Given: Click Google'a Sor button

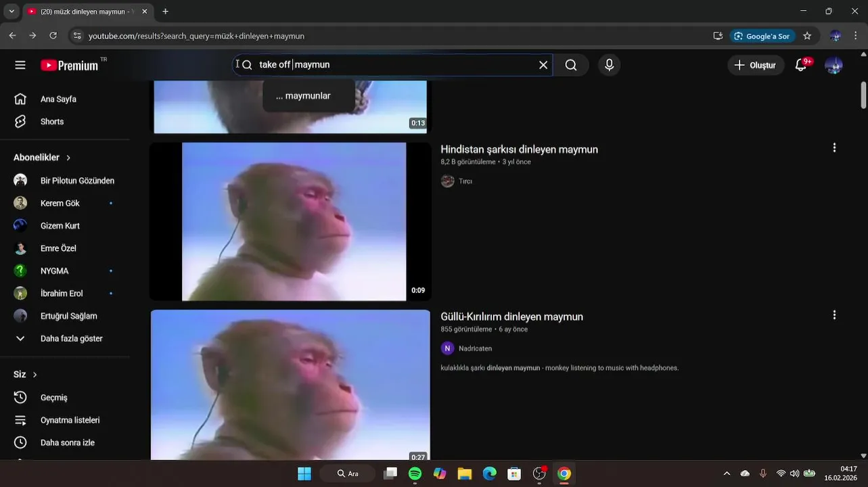Looking at the screenshot, I should pos(762,36).
